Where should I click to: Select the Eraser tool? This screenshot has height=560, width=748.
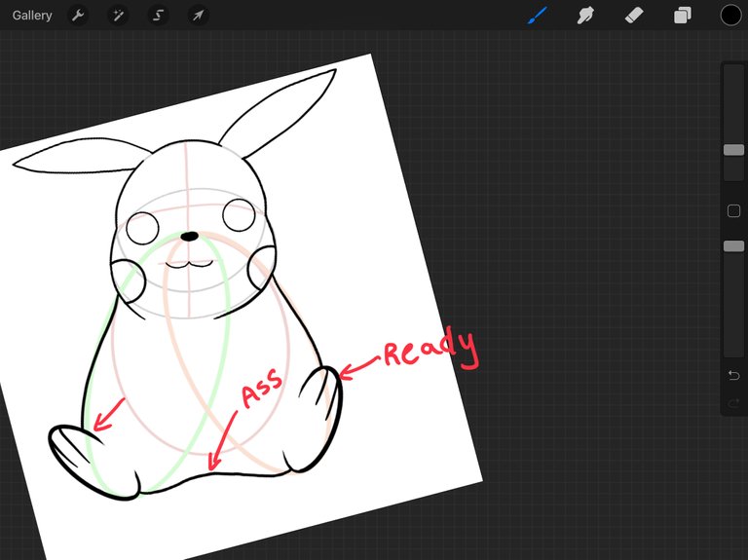tap(634, 16)
